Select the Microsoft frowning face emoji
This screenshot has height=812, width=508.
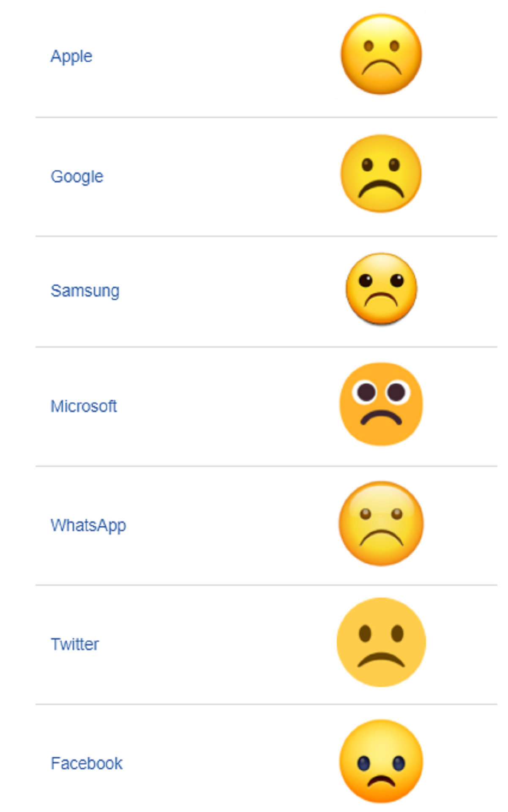point(381,404)
